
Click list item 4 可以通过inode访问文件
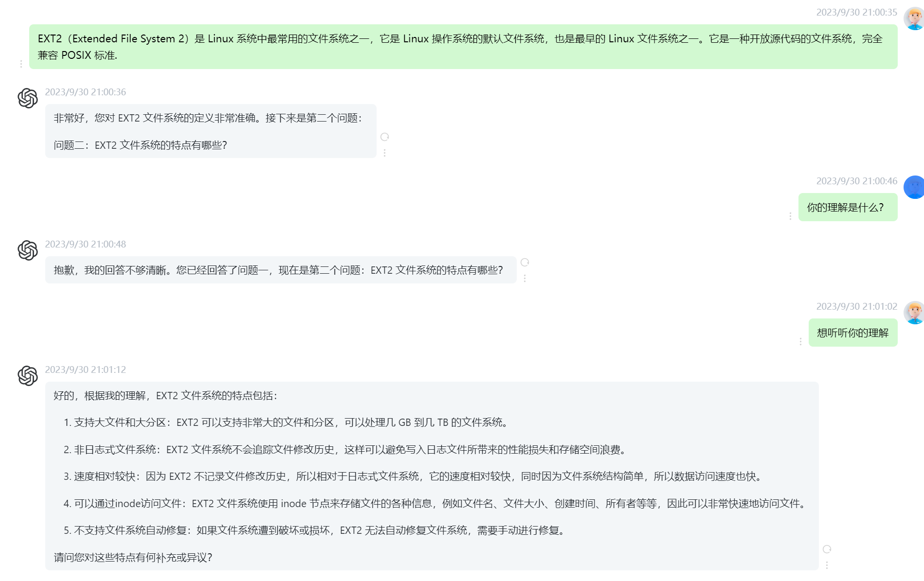435,504
